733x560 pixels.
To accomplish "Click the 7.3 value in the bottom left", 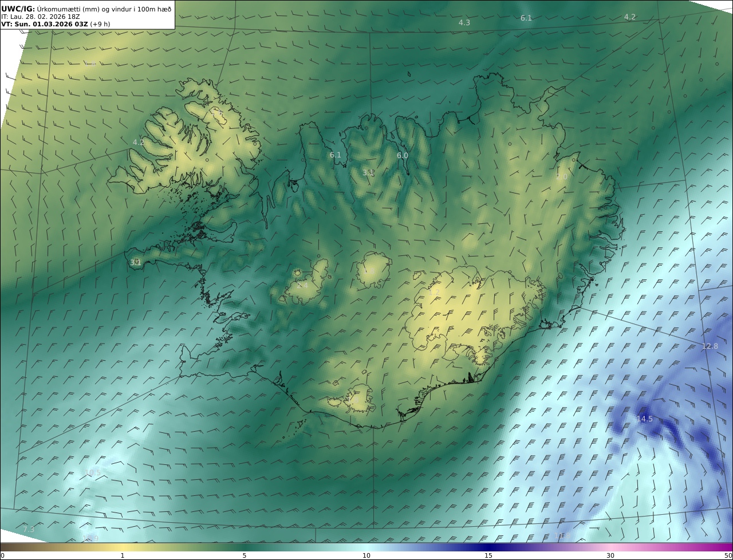I will [x=29, y=530].
